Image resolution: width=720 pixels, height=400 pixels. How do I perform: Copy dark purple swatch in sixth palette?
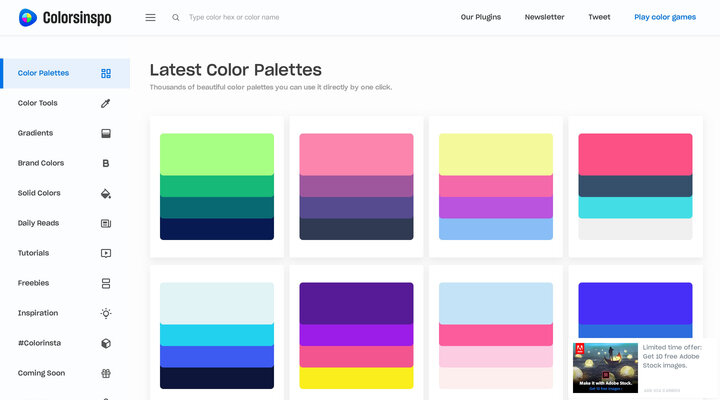coord(356,303)
